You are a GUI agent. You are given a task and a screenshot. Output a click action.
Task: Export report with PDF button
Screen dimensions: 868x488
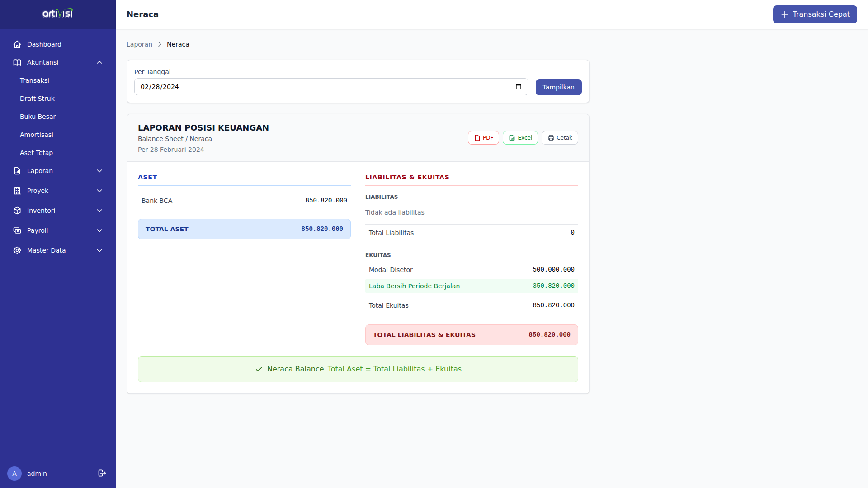click(x=483, y=138)
